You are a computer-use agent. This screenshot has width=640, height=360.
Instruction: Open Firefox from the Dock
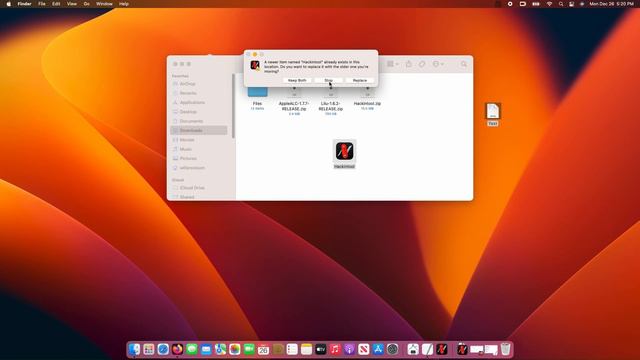coord(177,349)
